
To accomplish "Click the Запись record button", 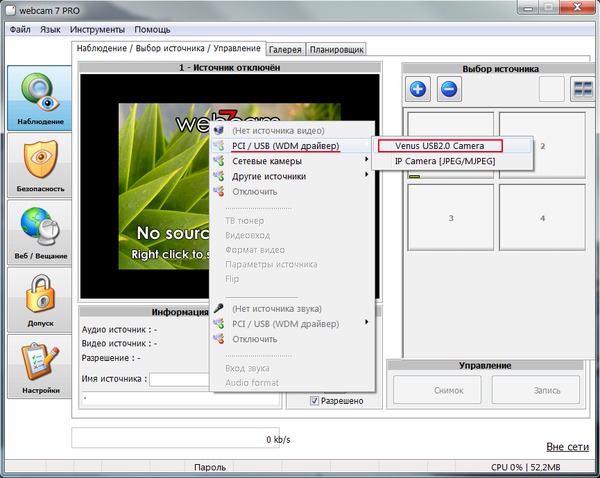I will click(x=535, y=390).
